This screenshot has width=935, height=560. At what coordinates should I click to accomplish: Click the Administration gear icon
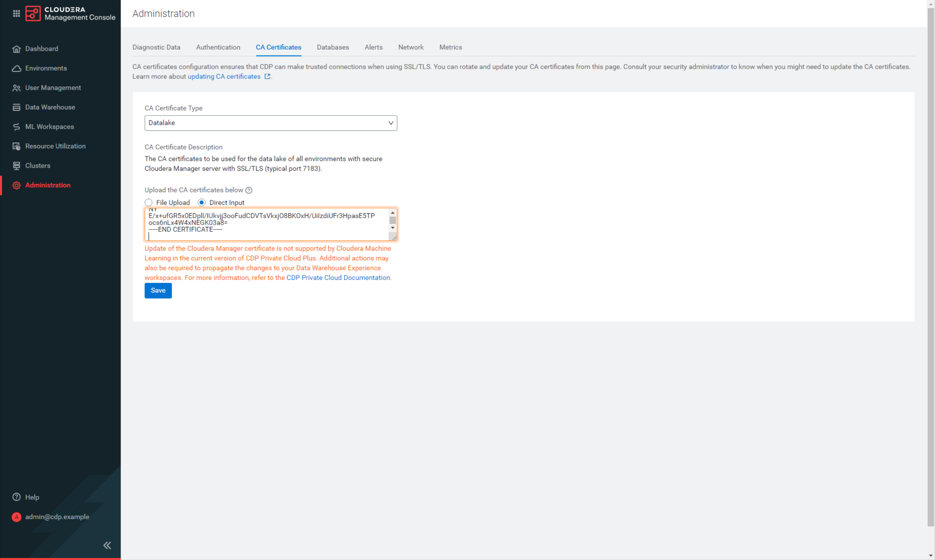click(16, 185)
